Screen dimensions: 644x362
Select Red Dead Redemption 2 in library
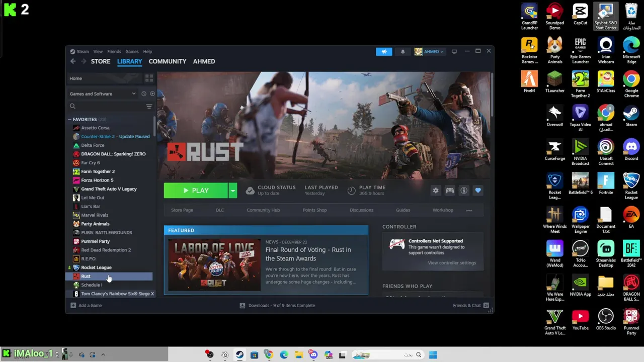106,250
